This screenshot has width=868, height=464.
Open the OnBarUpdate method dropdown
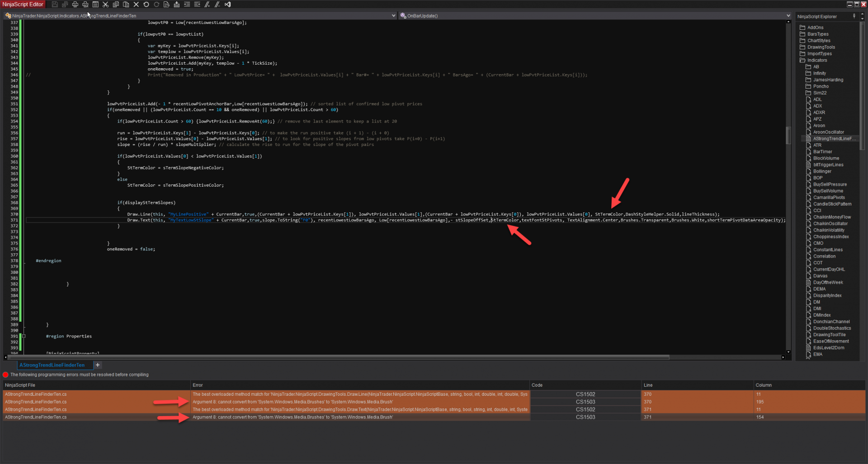(x=788, y=15)
